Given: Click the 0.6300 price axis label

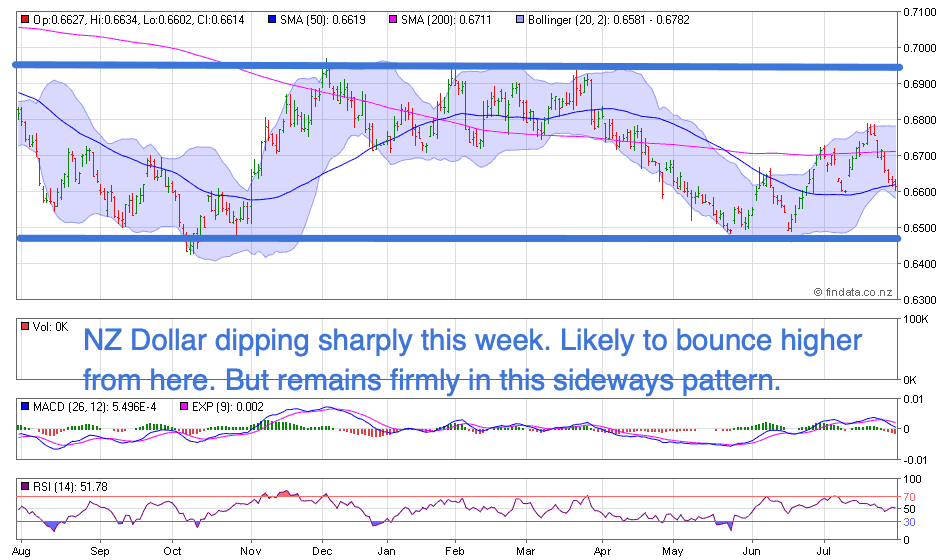Looking at the screenshot, I should pos(920,300).
